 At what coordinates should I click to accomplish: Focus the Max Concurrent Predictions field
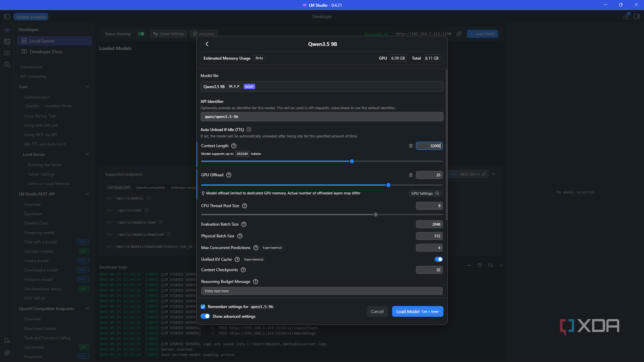point(429,248)
